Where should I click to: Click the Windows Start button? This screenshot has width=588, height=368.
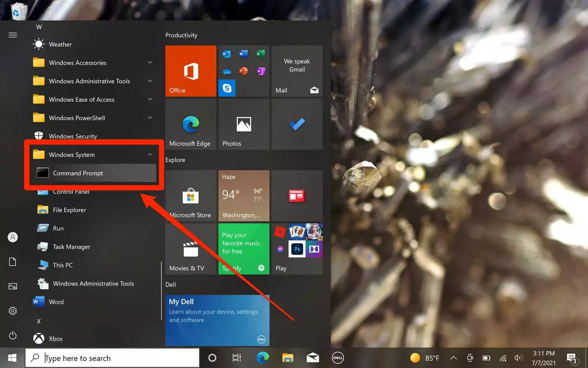click(x=12, y=358)
